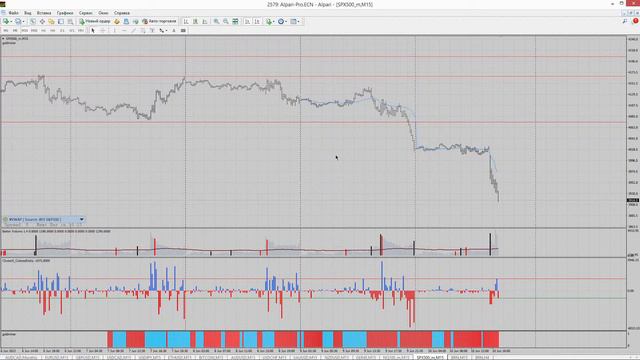Screen dimensions: 640x360
Task: Open the red notification icon
Action: coord(635,21)
